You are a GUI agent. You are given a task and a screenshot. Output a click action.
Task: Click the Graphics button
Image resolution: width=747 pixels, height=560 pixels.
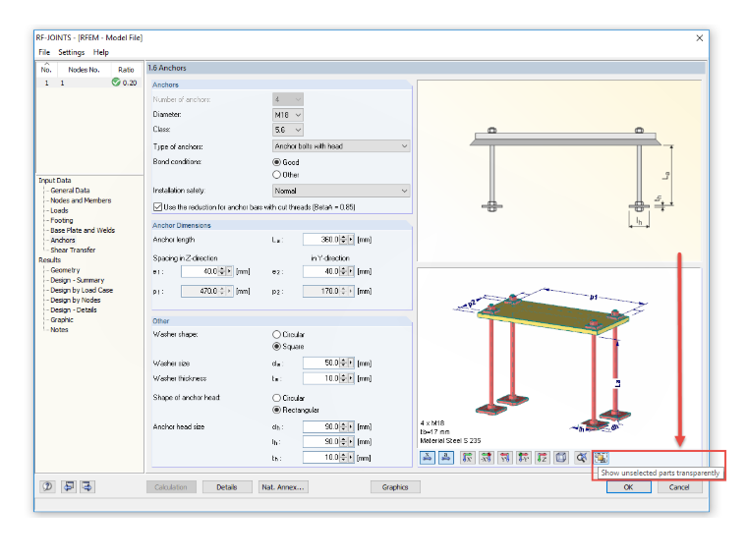pos(395,487)
